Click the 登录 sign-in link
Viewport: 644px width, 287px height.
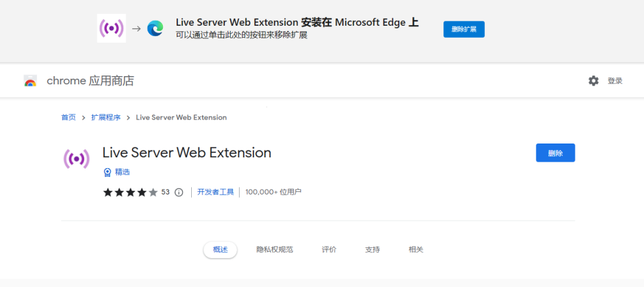(x=615, y=81)
